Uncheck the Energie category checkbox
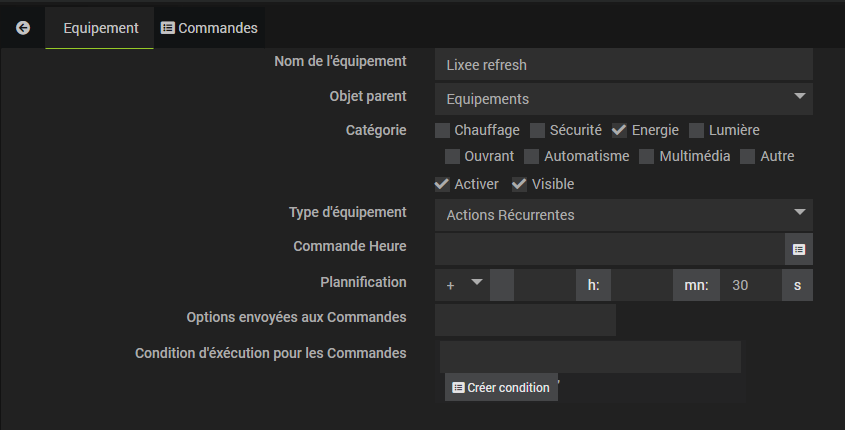 pyautogui.click(x=620, y=130)
